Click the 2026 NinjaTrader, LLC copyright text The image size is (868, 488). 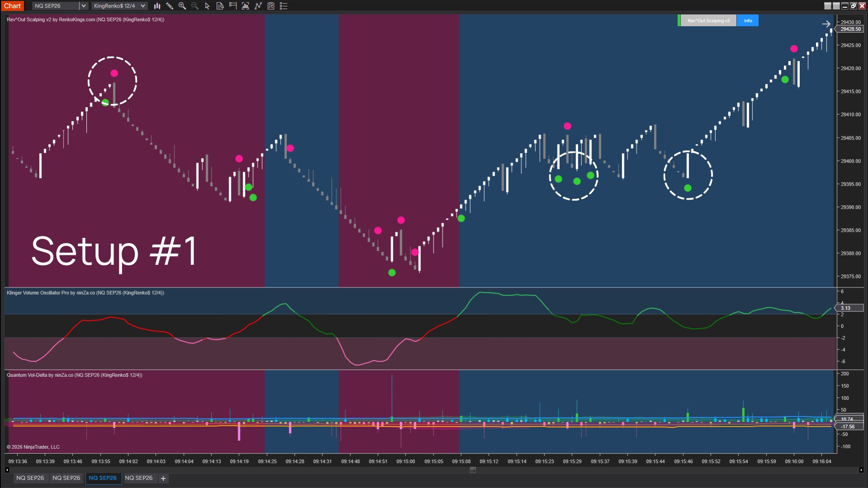[x=33, y=447]
